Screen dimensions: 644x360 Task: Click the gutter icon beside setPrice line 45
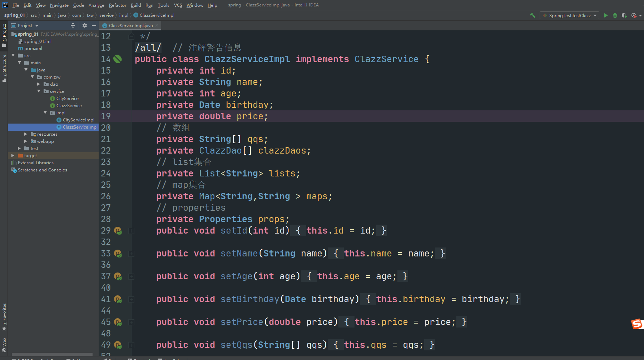click(x=118, y=322)
